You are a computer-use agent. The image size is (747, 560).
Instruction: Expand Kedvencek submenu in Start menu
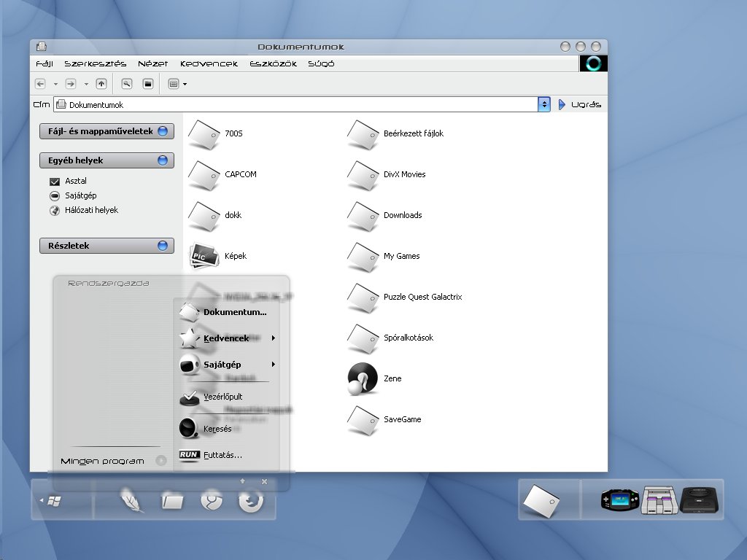[x=274, y=338]
